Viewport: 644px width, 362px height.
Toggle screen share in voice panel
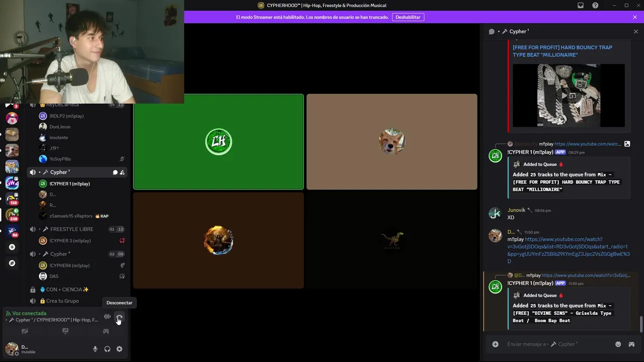coord(65,331)
